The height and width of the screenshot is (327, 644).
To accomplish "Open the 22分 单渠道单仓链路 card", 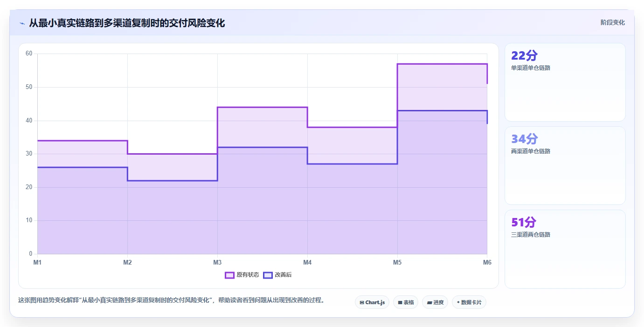I will [565, 82].
